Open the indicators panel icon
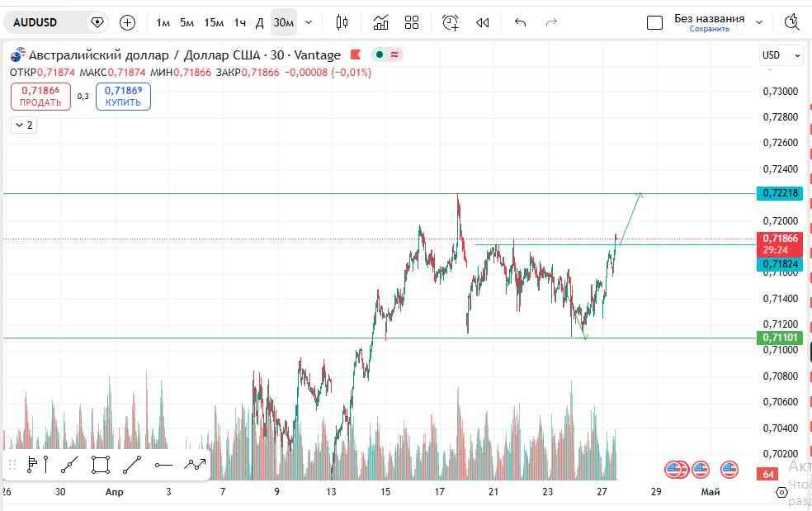 [381, 22]
